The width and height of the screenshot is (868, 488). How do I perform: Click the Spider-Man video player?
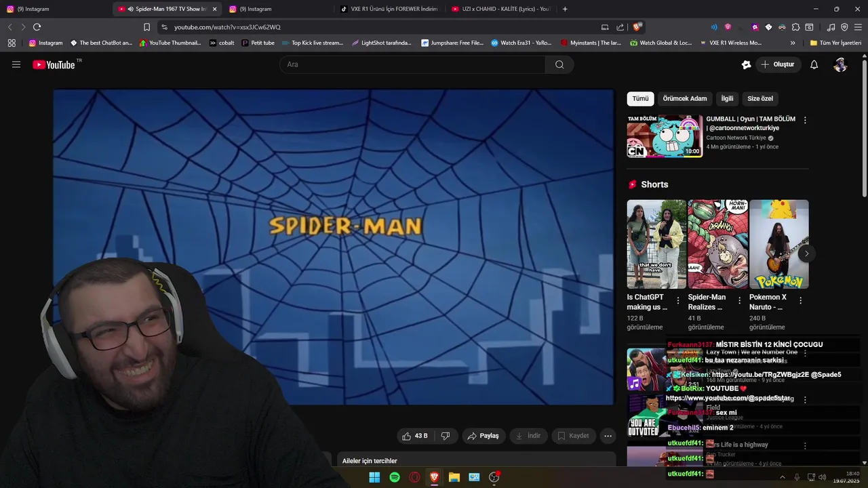tap(334, 247)
